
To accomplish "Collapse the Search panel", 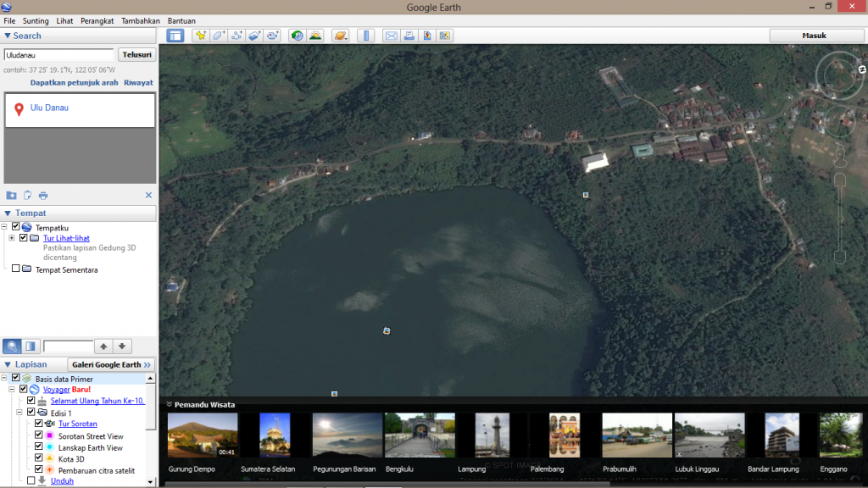I will [x=8, y=36].
